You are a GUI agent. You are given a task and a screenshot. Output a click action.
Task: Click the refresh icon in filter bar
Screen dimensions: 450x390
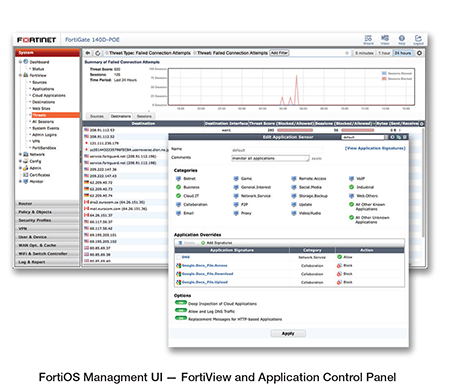pyautogui.click(x=98, y=53)
